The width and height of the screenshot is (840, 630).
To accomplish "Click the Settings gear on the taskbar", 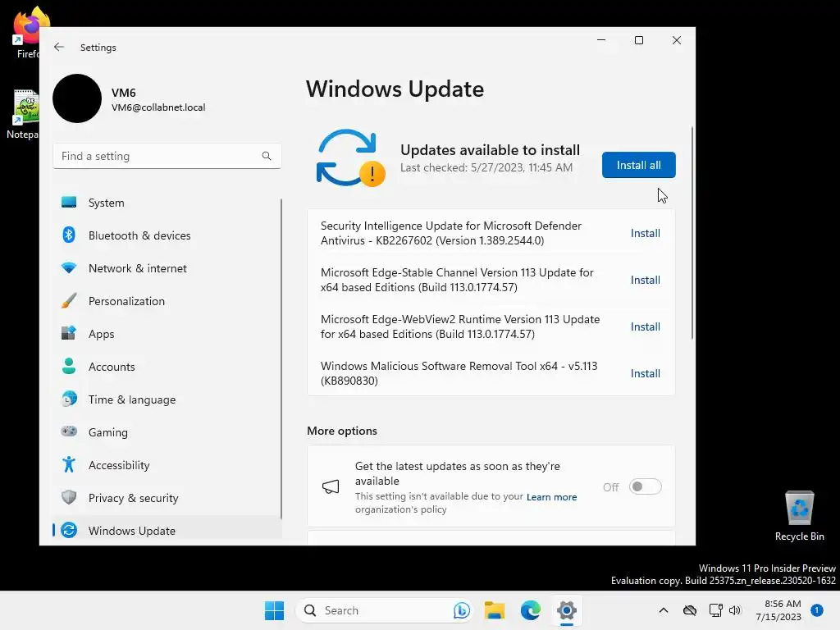I will point(566,610).
